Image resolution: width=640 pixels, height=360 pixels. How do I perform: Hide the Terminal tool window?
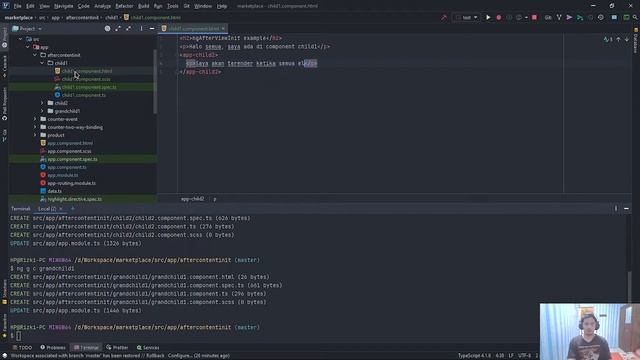pos(627,209)
